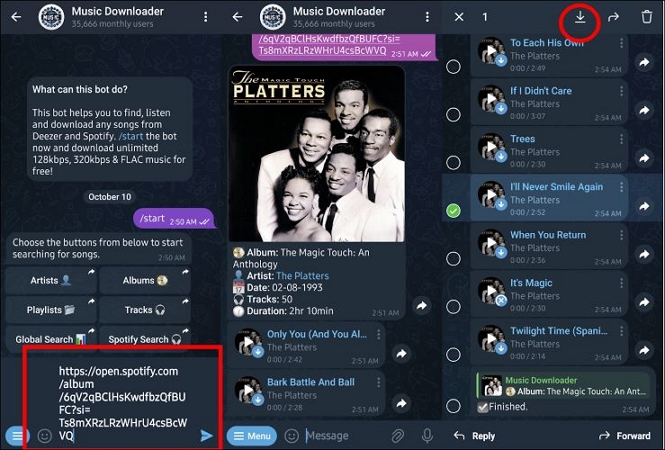This screenshot has height=450, width=665.
Task: Choose the Tracks button
Action: click(x=145, y=310)
